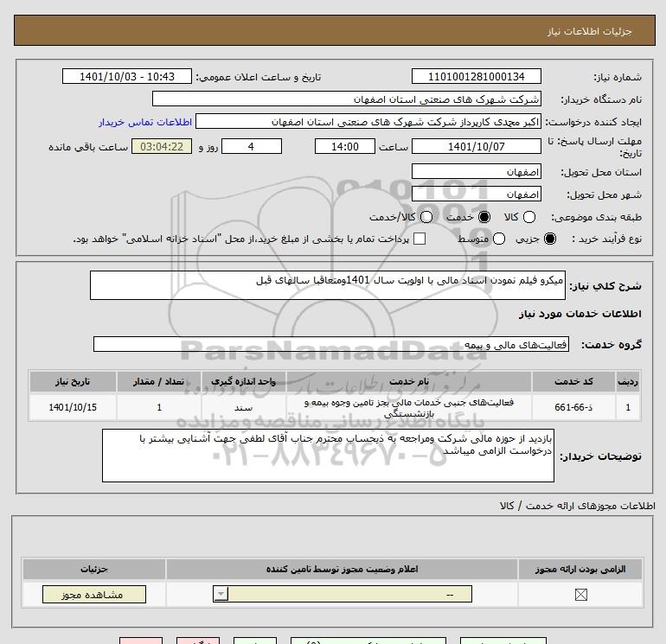Select the کالا/خدمت radio button
The image size is (666, 644).
pyautogui.click(x=426, y=217)
